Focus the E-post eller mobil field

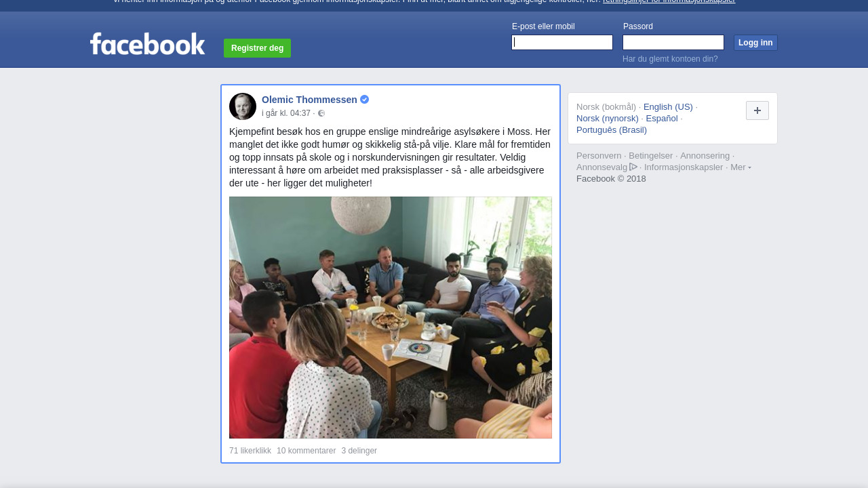(562, 43)
